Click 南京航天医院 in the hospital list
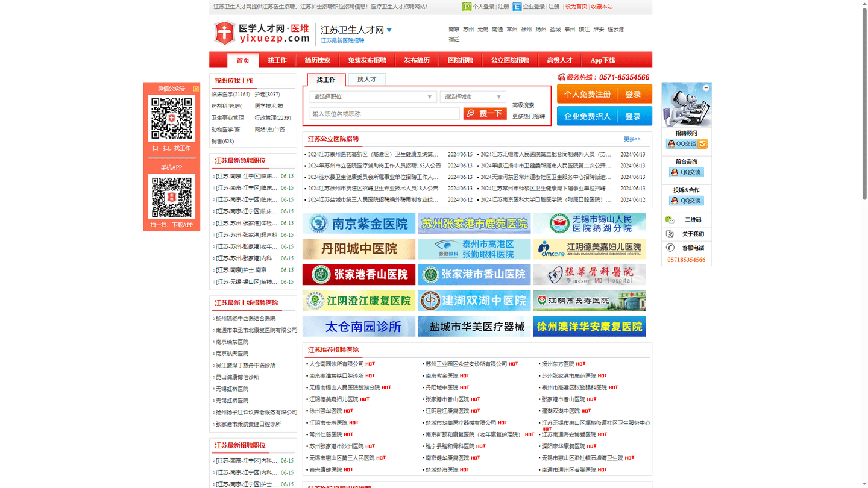 tap(232, 354)
